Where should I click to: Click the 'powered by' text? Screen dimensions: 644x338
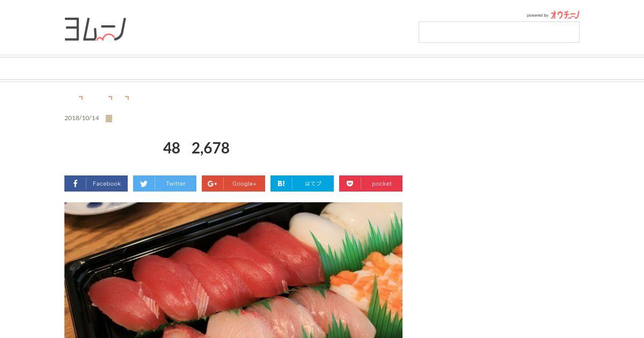point(537,16)
